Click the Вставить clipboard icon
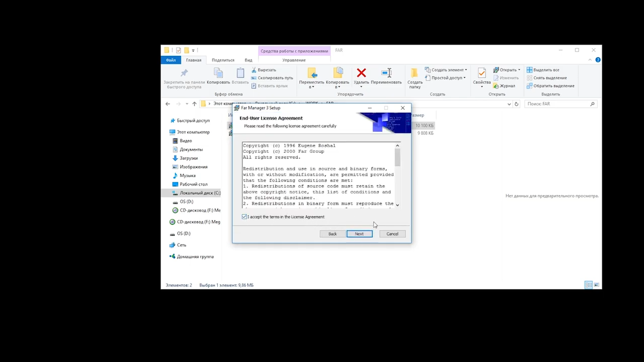 click(240, 73)
